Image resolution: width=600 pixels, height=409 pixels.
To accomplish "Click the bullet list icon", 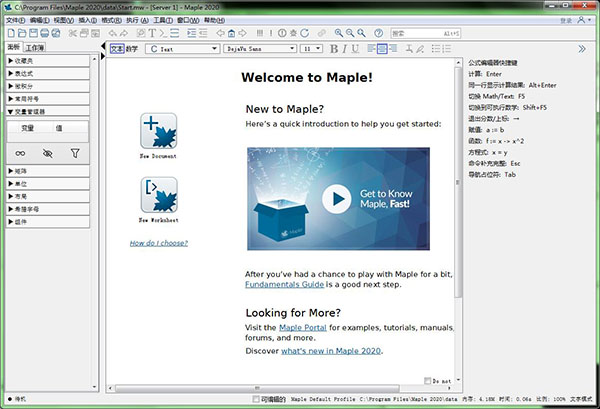I will click(x=435, y=49).
